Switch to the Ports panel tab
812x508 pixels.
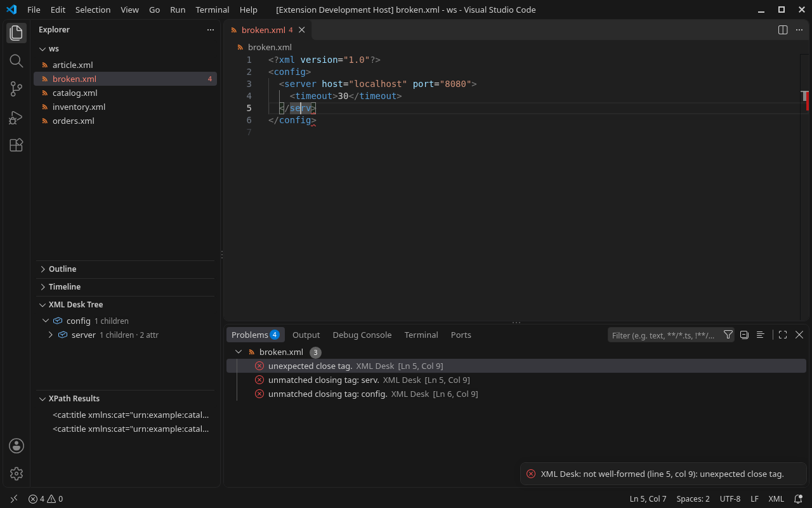[461, 335]
